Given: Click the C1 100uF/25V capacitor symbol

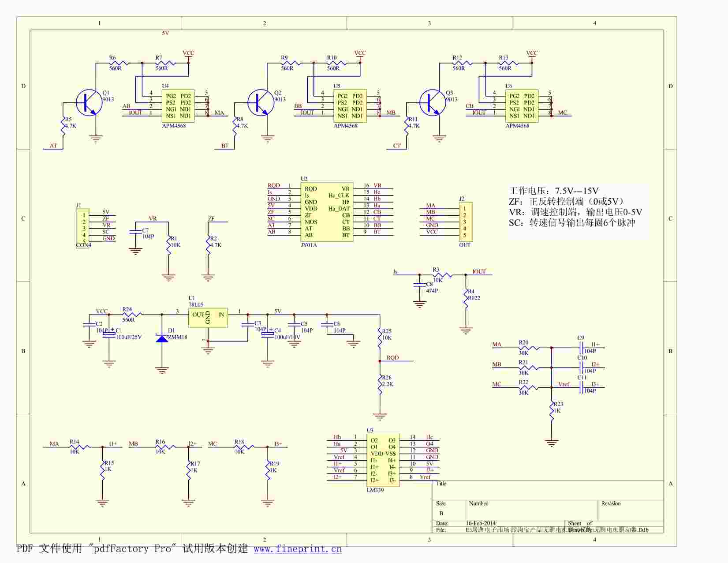Looking at the screenshot, I should pos(109,334).
